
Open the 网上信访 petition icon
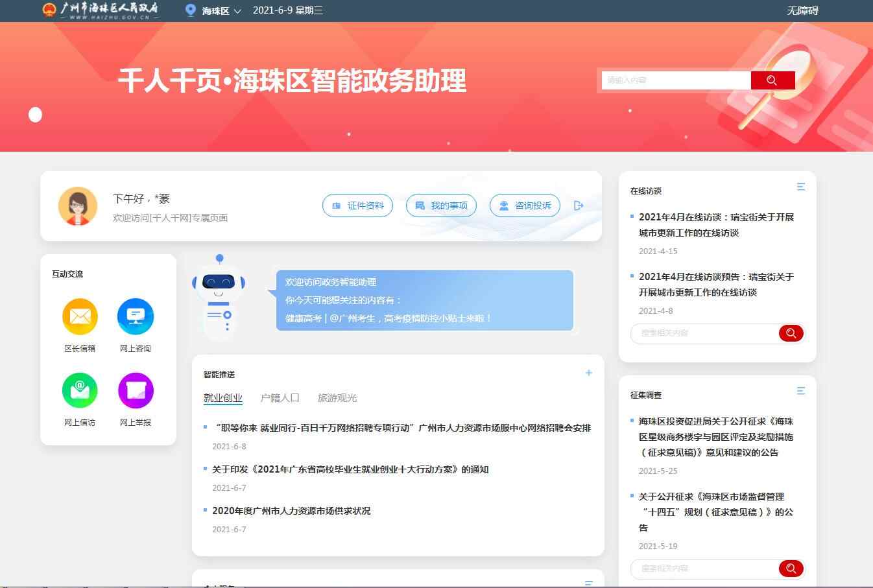[80, 390]
